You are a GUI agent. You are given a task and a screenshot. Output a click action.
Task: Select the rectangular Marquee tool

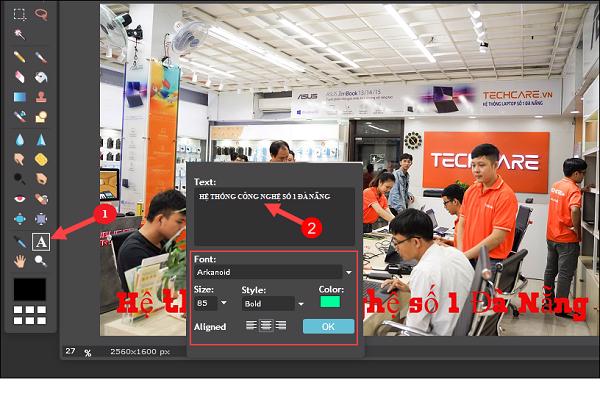[x=20, y=14]
